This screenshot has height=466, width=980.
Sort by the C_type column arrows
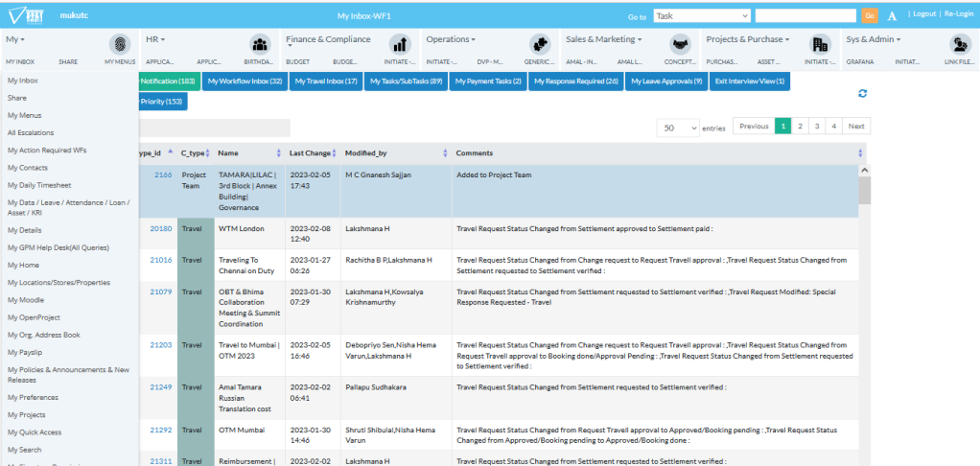tap(207, 153)
